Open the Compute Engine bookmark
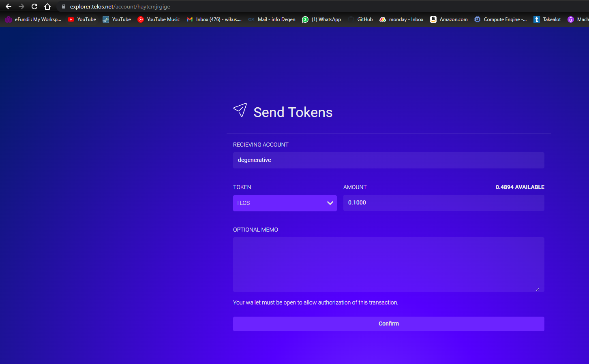 click(x=501, y=19)
